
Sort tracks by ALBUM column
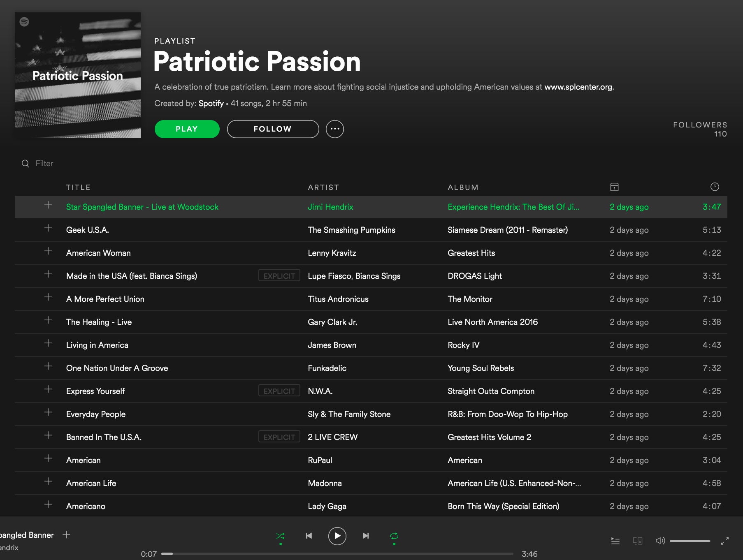tap(463, 187)
